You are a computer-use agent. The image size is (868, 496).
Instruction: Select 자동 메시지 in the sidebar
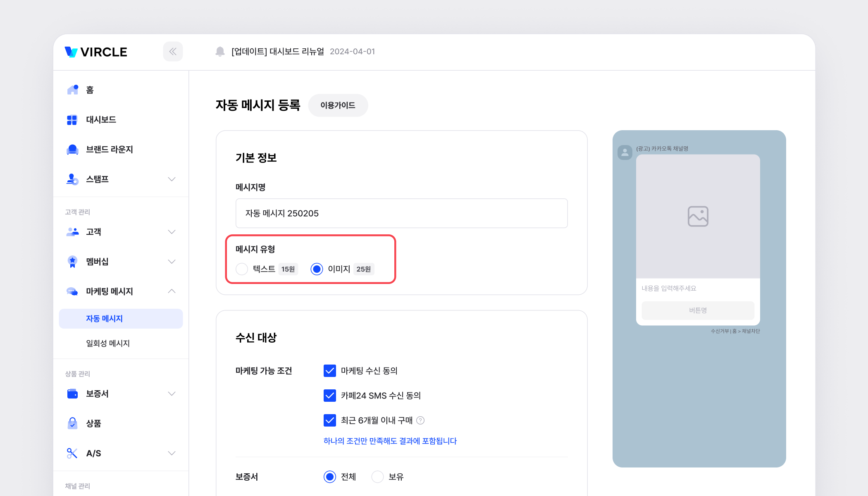click(x=104, y=319)
